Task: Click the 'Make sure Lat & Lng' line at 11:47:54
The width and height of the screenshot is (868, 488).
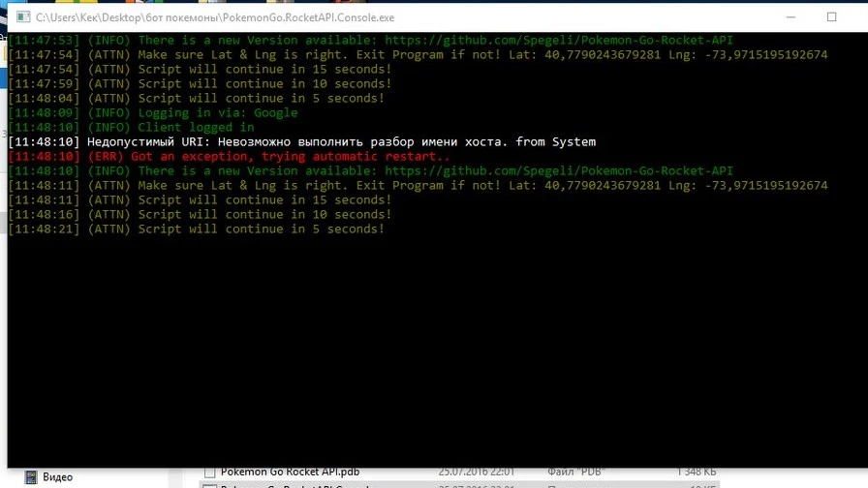Action: coord(418,55)
